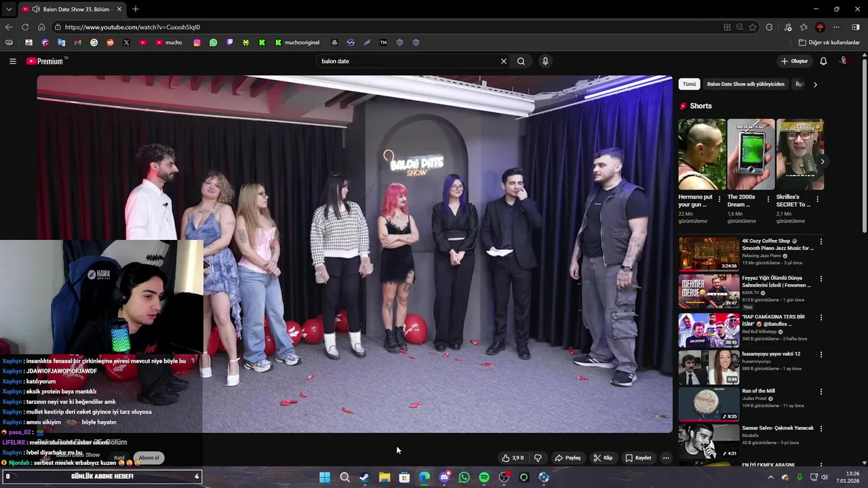This screenshot has height=488, width=868.
Task: Open Windows Start menu
Action: pos(325,477)
